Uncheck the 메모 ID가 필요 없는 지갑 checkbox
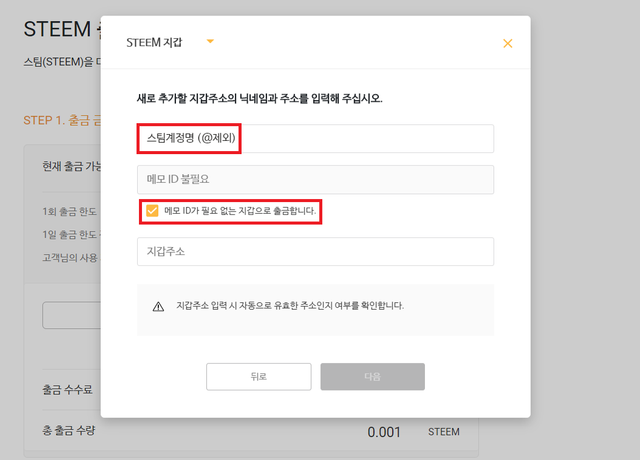This screenshot has width=640, height=460. (x=152, y=211)
